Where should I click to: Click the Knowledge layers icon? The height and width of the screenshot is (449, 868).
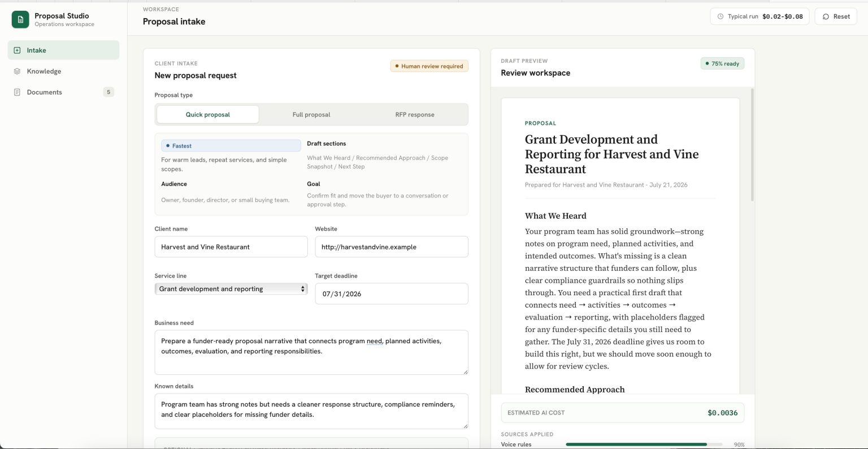17,71
